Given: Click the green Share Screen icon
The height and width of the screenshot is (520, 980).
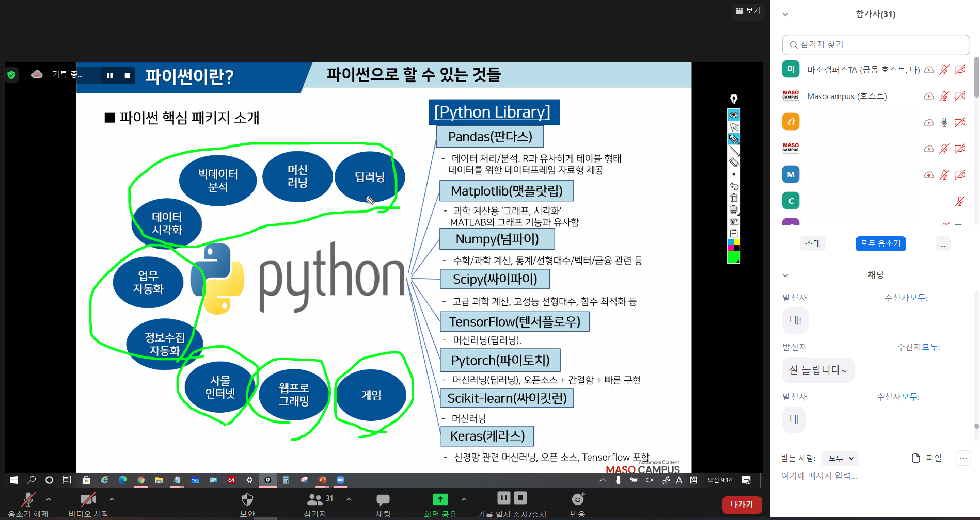Looking at the screenshot, I should [x=440, y=499].
